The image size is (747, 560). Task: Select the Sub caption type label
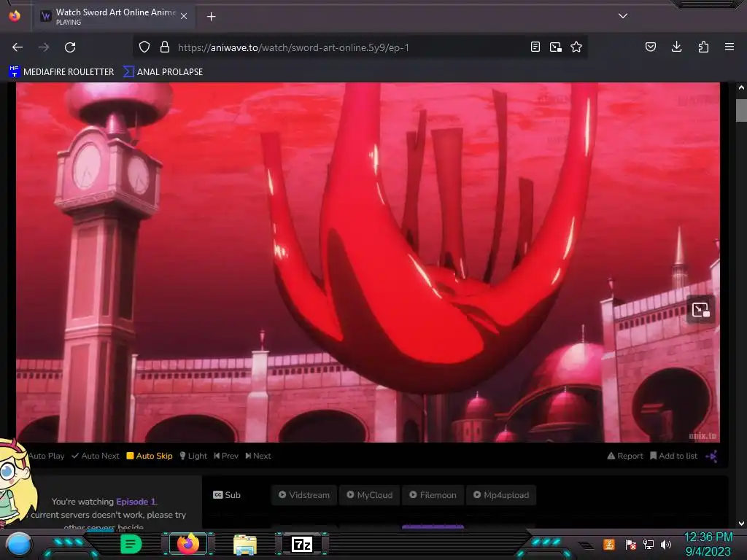(227, 495)
